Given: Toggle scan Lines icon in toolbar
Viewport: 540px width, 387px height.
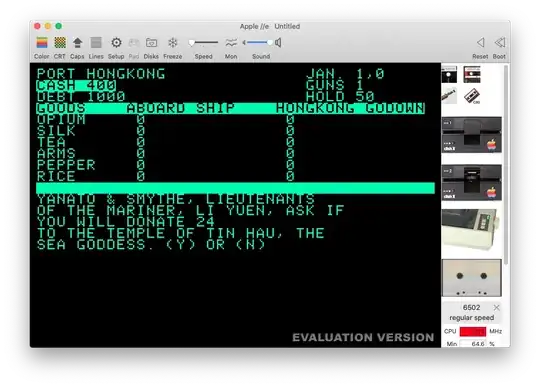Looking at the screenshot, I should click(96, 43).
